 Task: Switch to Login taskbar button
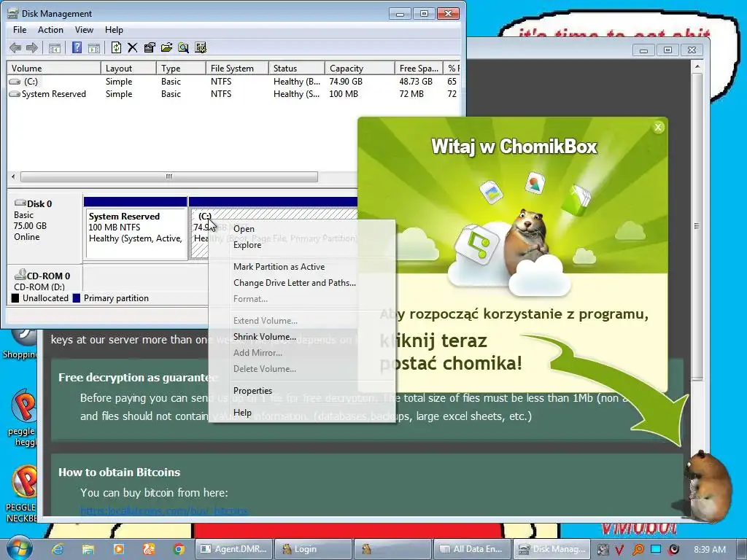pos(314,549)
